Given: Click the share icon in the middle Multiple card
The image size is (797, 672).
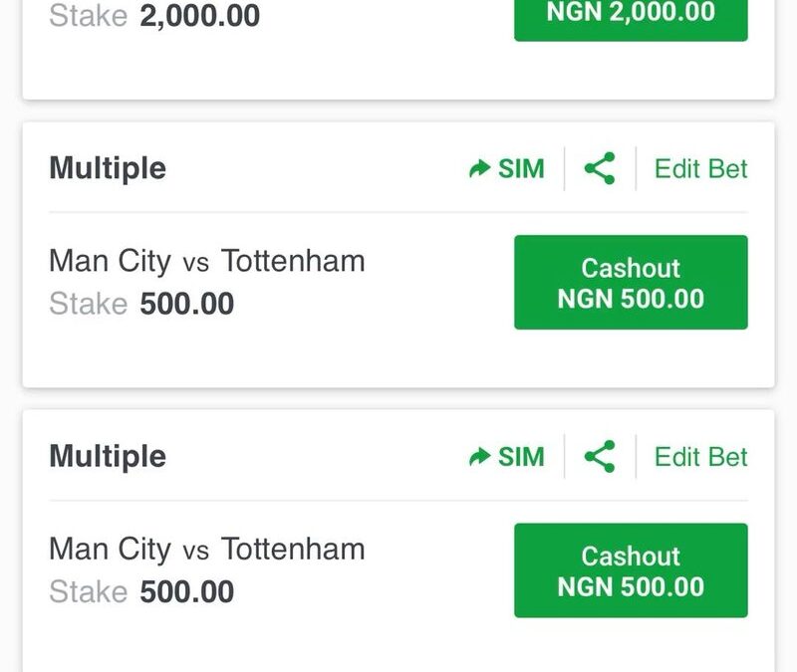Looking at the screenshot, I should pos(600,168).
